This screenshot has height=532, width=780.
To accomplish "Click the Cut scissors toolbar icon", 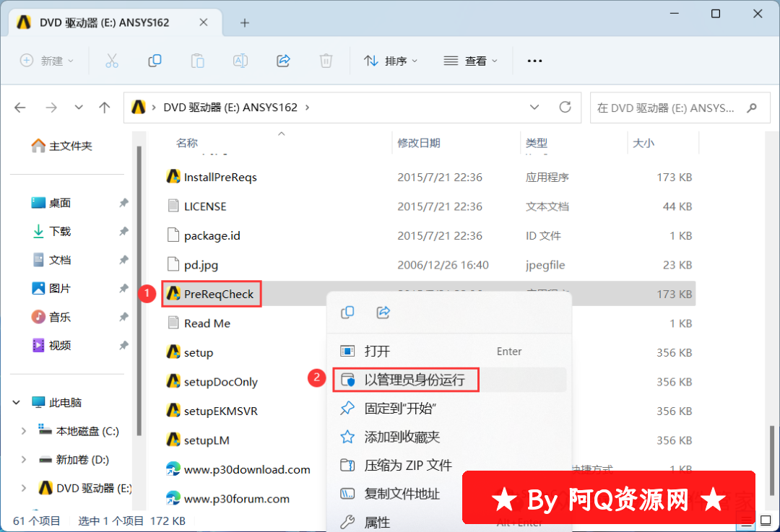I will (x=112, y=61).
